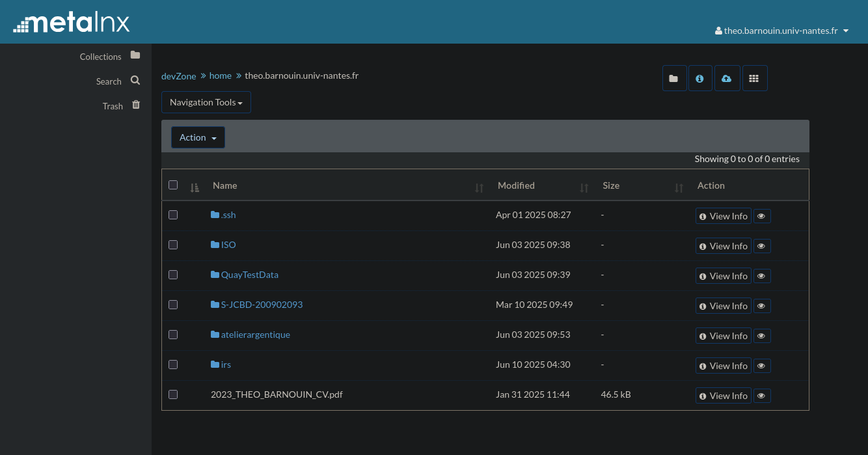This screenshot has width=868, height=455.
Task: Open the atelierargentique folder link
Action: point(255,335)
